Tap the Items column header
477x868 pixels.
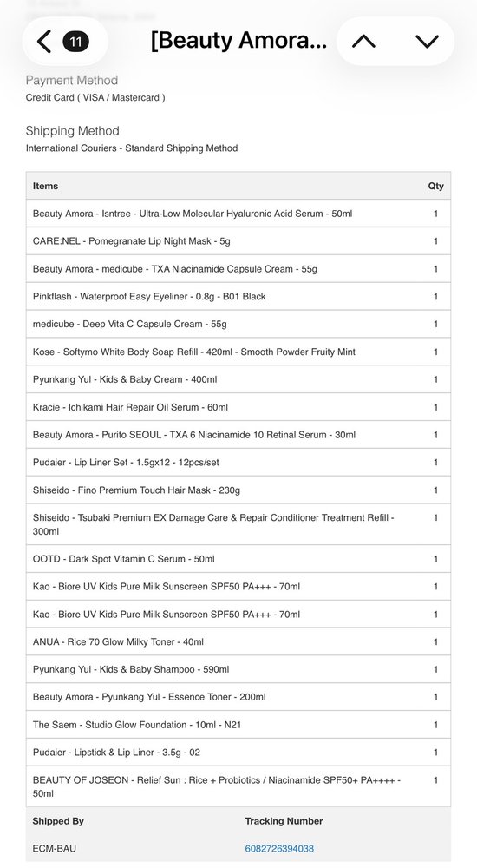[x=45, y=186]
